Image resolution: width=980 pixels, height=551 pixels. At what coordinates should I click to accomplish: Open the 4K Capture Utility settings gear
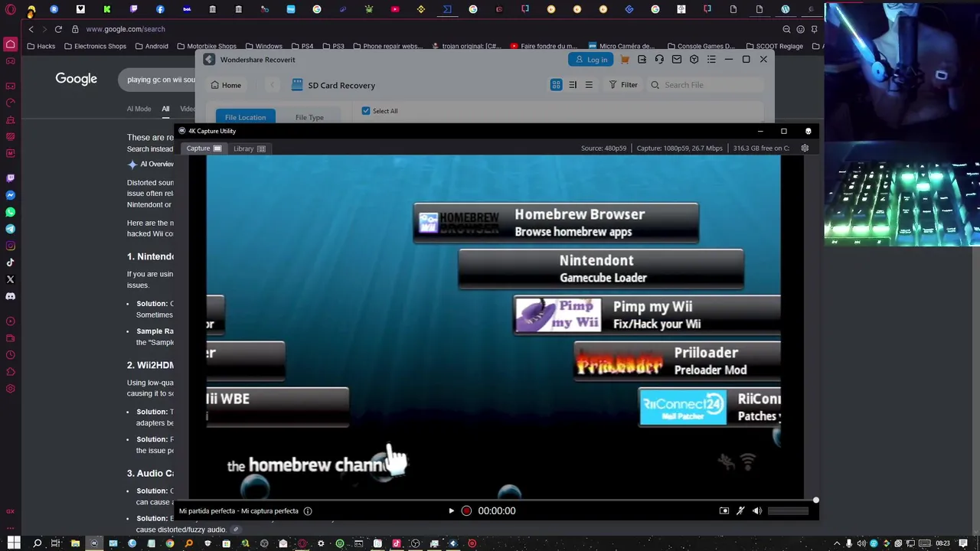[805, 148]
